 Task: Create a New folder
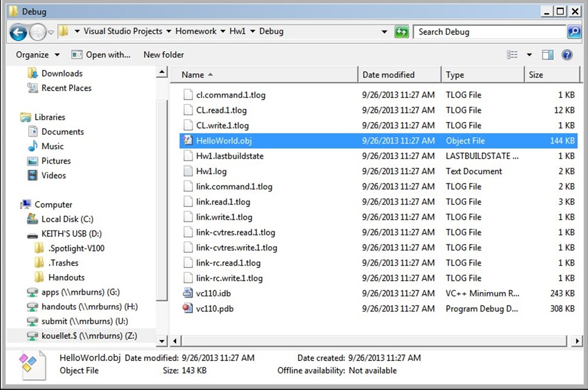pyautogui.click(x=163, y=55)
